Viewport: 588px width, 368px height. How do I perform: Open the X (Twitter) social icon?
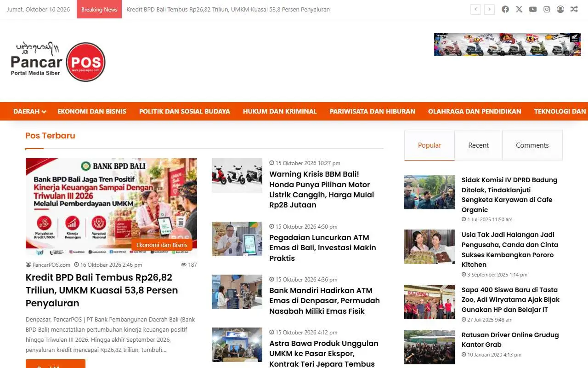(x=519, y=9)
